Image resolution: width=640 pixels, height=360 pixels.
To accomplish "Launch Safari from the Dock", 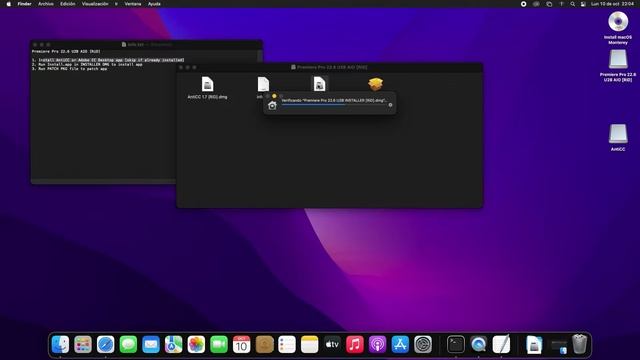I will 105,344.
